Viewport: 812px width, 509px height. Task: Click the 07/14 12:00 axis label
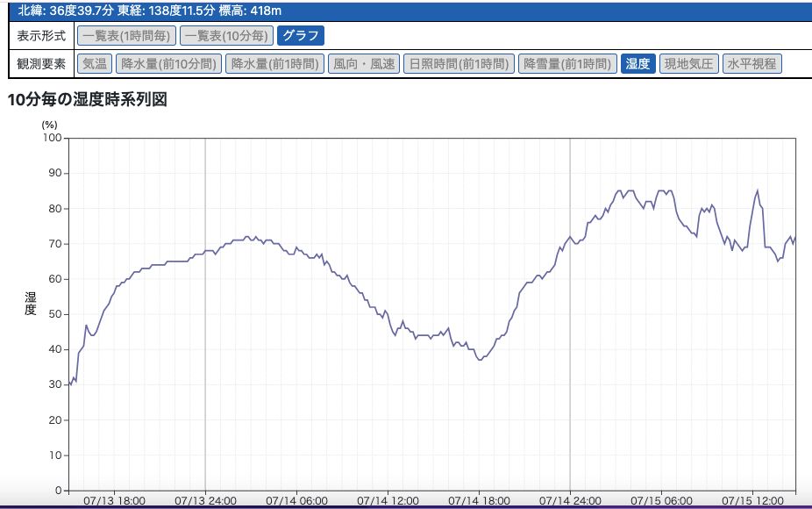pyautogui.click(x=388, y=501)
